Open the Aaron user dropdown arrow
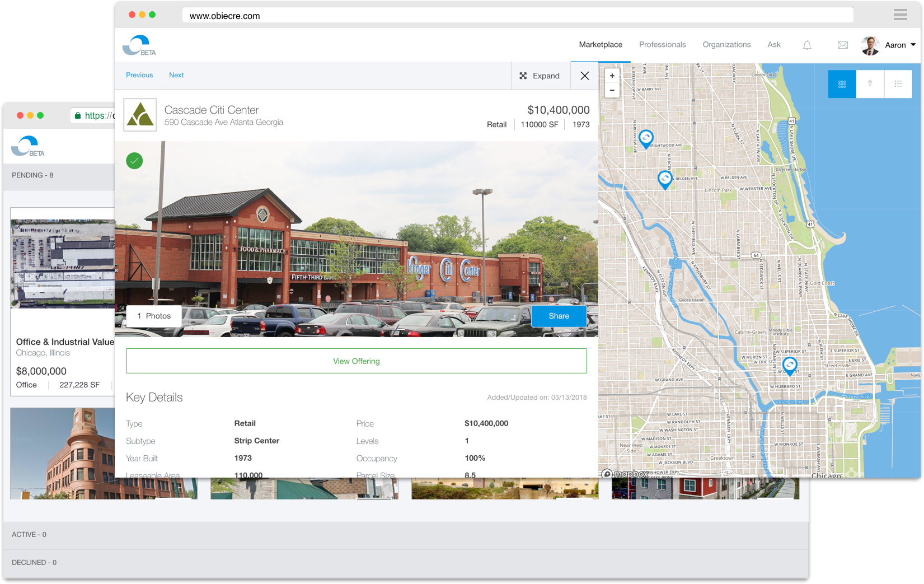Image resolution: width=924 pixels, height=584 pixels. point(913,45)
